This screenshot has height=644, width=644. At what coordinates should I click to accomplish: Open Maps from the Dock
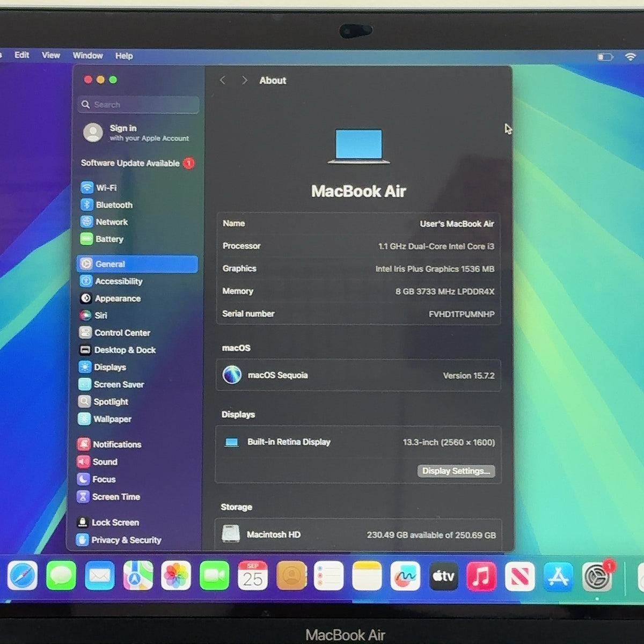138,576
